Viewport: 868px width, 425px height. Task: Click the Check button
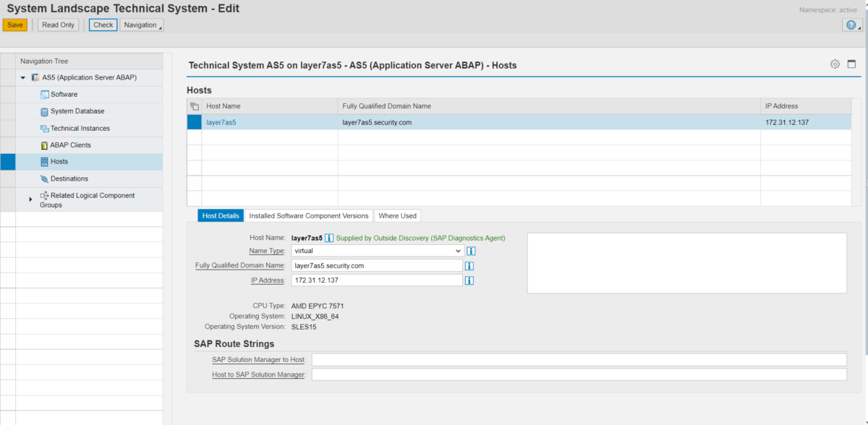pos(102,25)
